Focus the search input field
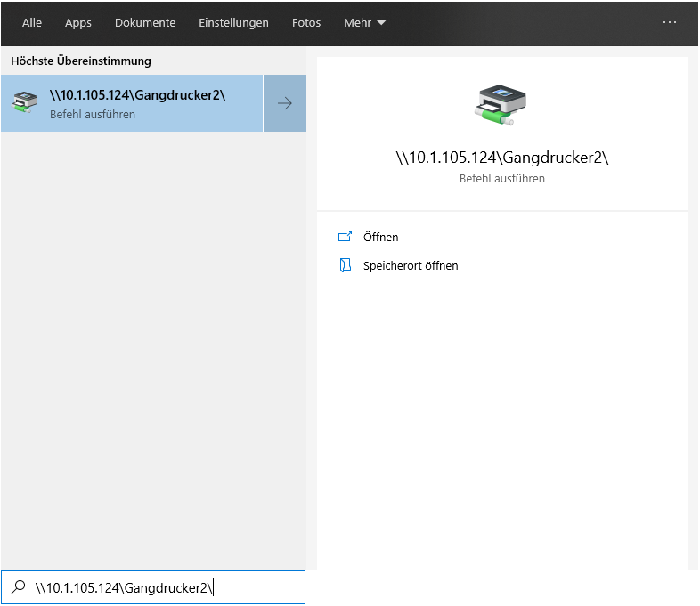700x606 pixels. click(153, 587)
